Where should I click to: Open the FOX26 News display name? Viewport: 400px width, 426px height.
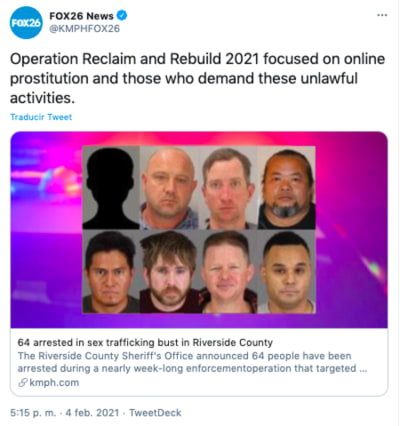click(x=81, y=16)
